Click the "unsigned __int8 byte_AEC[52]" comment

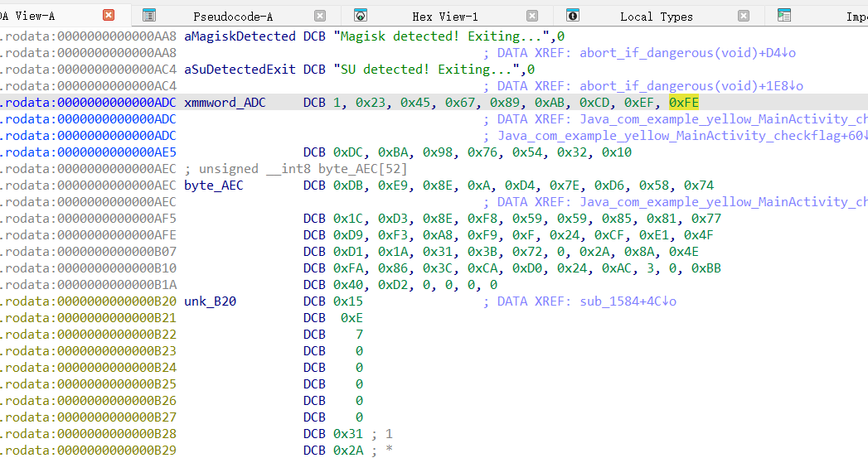303,169
